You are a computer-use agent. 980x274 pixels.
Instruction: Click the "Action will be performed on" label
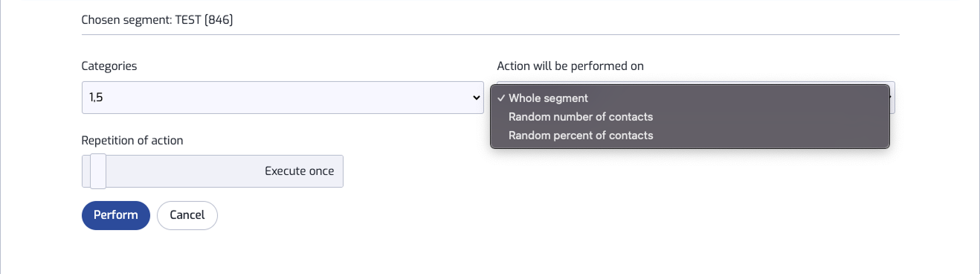[x=570, y=66]
